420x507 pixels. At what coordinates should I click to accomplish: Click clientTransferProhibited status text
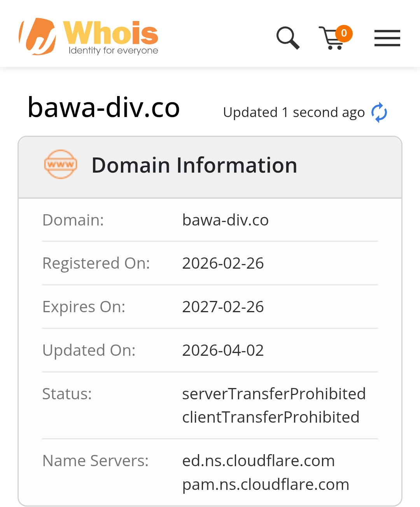(x=271, y=417)
